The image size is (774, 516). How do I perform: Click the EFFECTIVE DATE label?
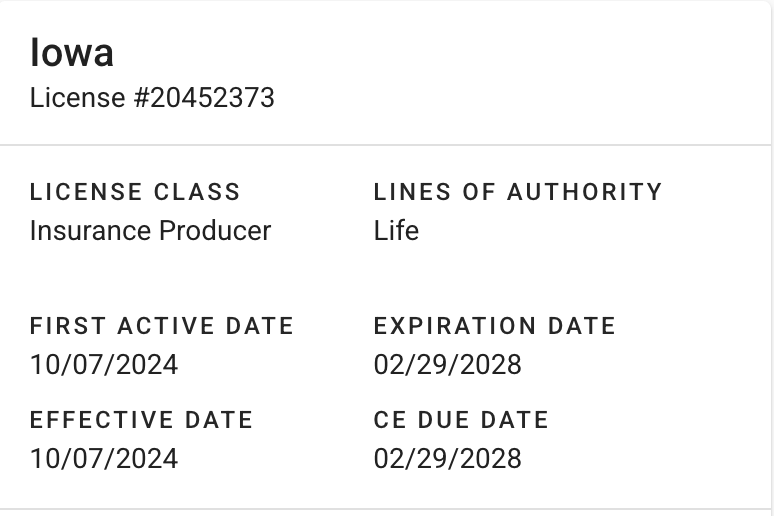click(141, 420)
